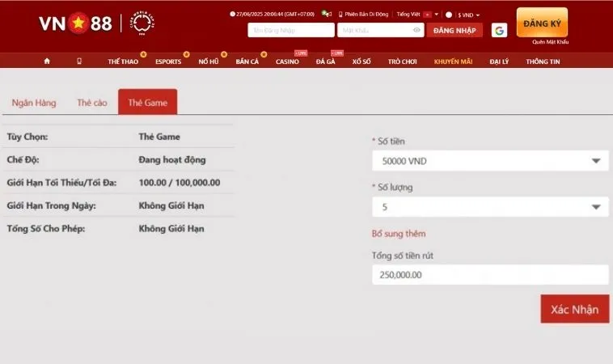Click the VN88 logo
The image size is (613, 364).
point(75,23)
